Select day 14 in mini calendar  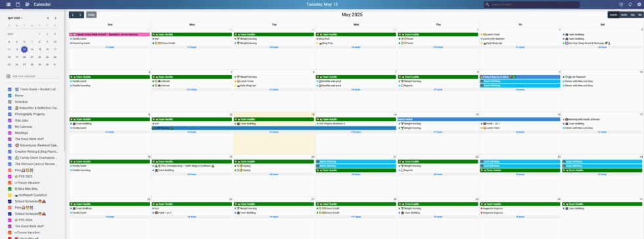(32, 49)
